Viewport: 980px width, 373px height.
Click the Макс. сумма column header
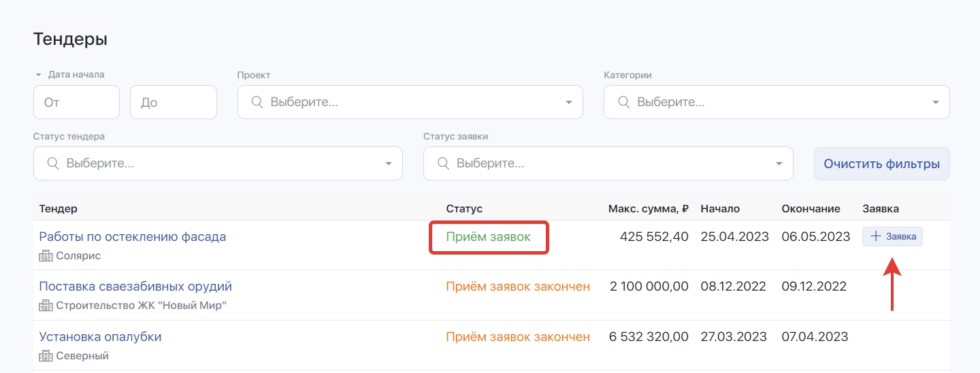coord(648,208)
